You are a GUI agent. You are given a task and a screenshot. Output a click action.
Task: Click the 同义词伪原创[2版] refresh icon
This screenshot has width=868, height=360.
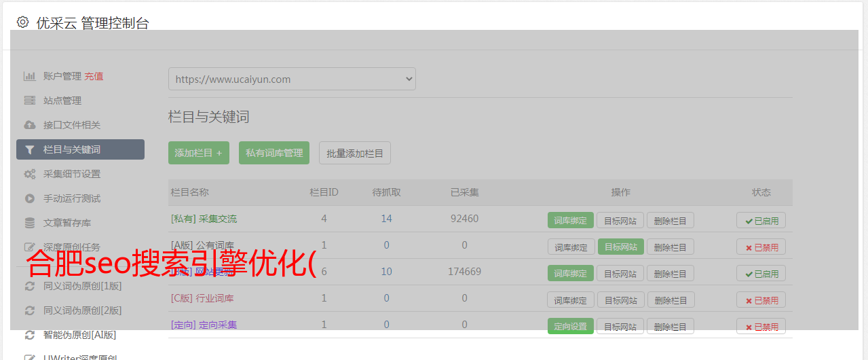click(x=29, y=310)
